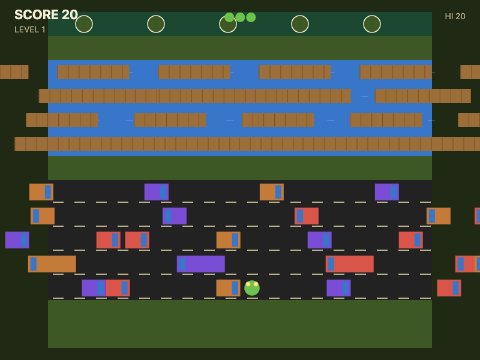This screenshot has width=480, height=360.
Task: Click the orange car directly beside the frog
Action: tap(228, 288)
